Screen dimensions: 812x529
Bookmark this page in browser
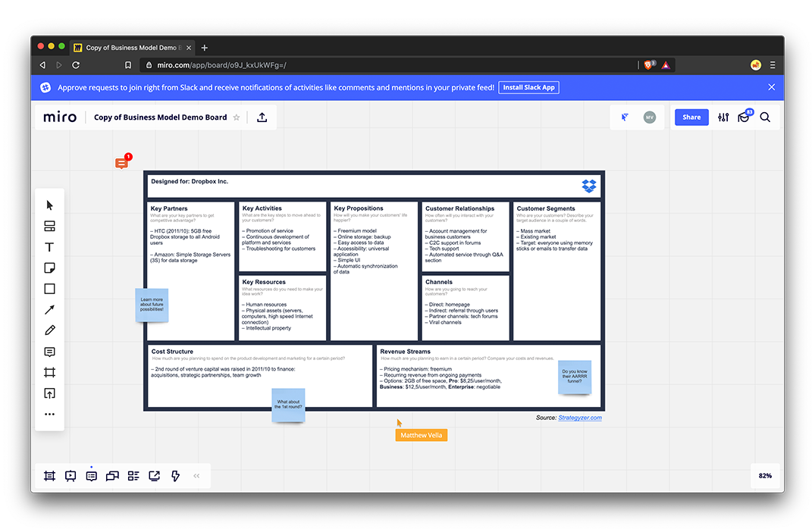128,65
